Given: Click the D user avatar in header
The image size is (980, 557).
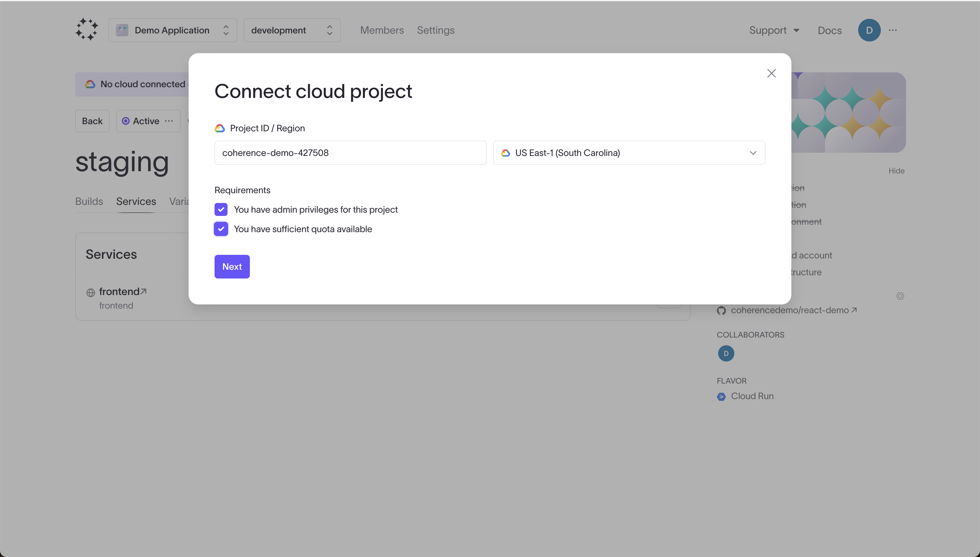Looking at the screenshot, I should [869, 30].
